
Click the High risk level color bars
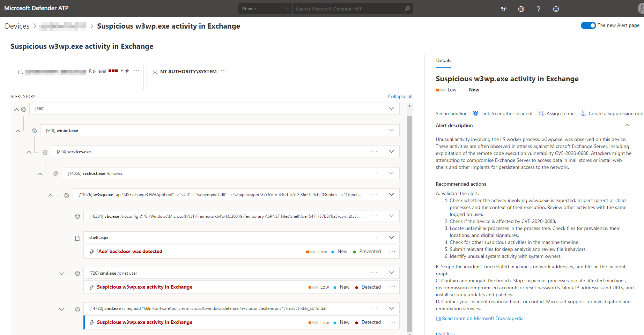click(x=113, y=70)
